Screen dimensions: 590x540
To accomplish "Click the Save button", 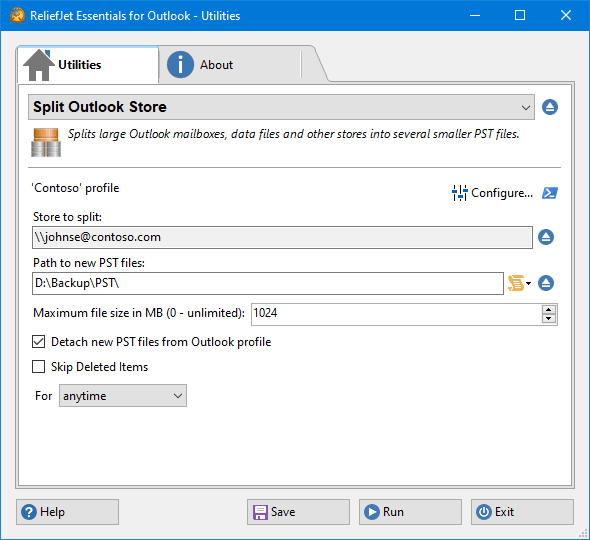I will [298, 512].
